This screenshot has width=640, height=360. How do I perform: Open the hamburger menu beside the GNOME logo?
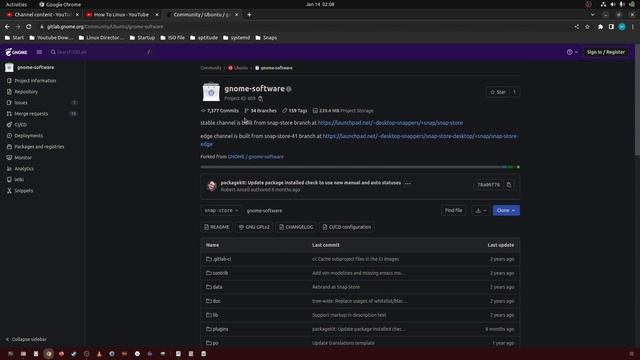point(39,52)
